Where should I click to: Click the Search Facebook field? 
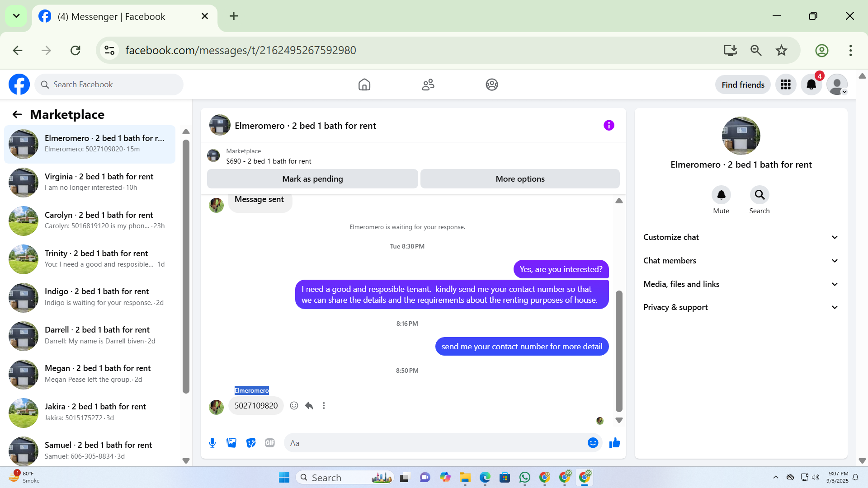109,84
